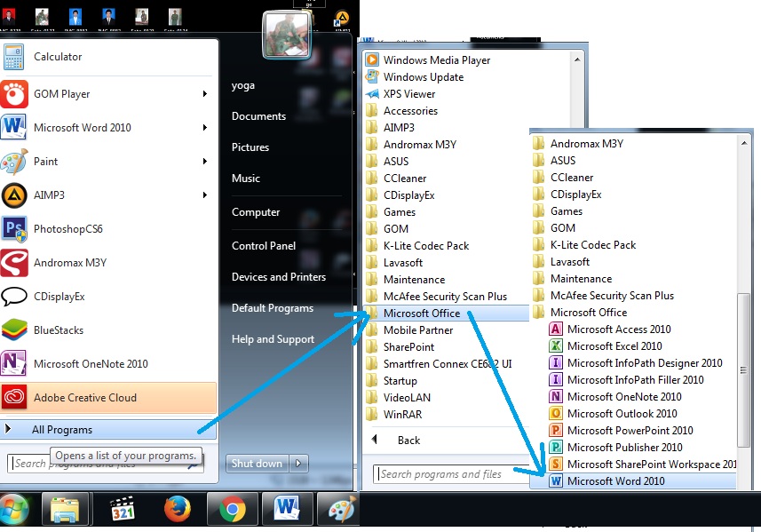The image size is (761, 532).
Task: Expand AIMP3 jump list arrow
Action: tap(205, 195)
